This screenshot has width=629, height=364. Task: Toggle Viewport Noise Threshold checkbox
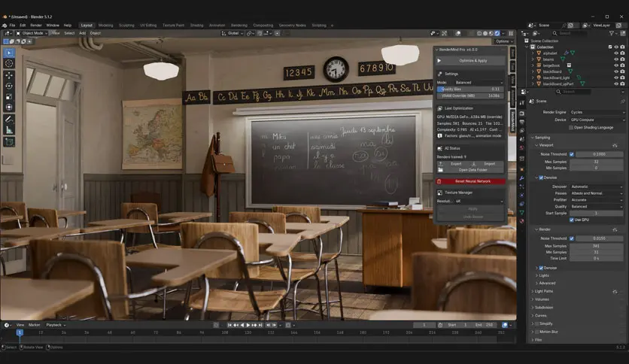(x=572, y=154)
